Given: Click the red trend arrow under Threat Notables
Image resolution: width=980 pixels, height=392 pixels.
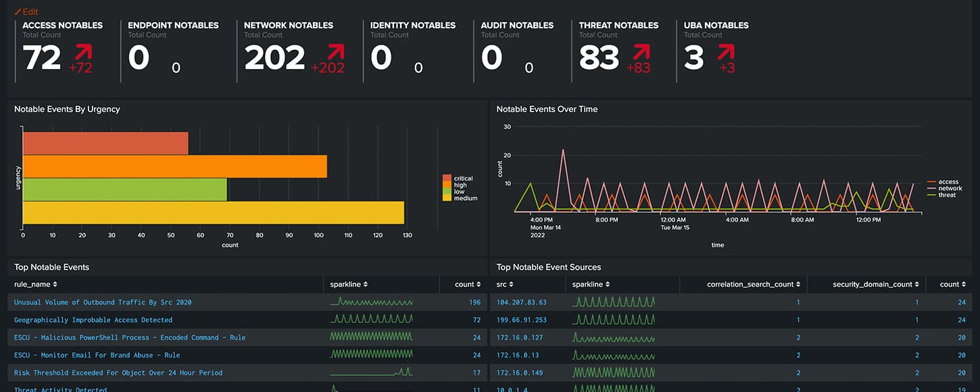Looking at the screenshot, I should (x=641, y=52).
